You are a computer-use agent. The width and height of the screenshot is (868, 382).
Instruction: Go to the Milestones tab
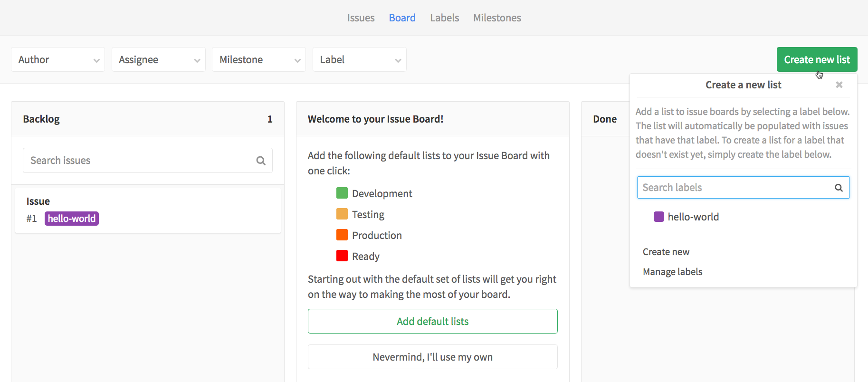pyautogui.click(x=497, y=18)
